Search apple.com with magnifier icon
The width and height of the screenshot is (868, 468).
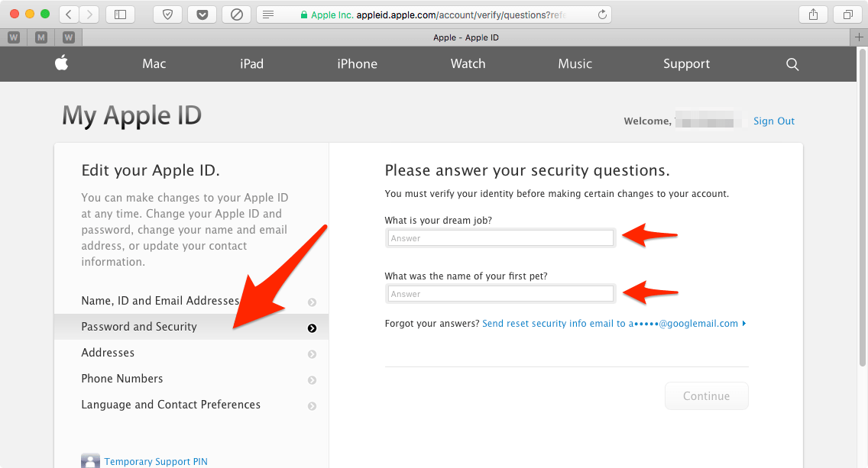click(792, 64)
